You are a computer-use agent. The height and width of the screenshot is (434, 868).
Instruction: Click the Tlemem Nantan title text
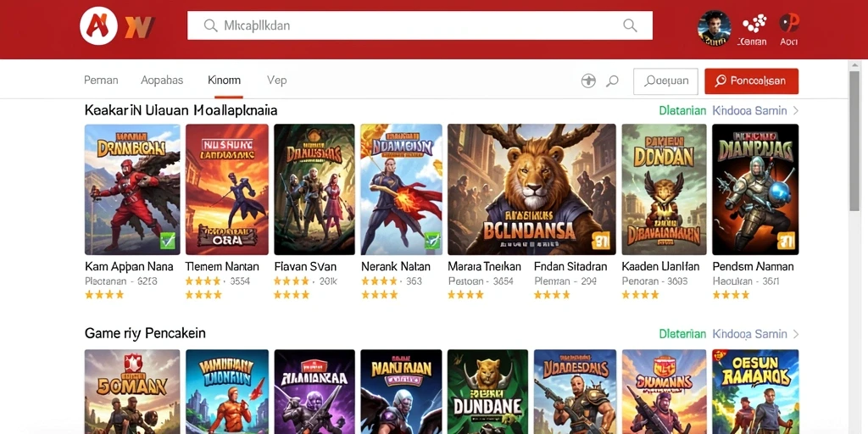(x=222, y=267)
